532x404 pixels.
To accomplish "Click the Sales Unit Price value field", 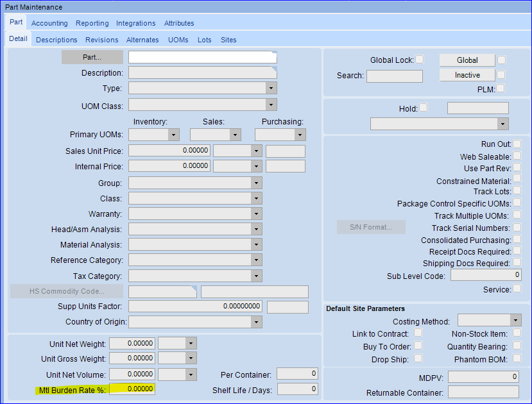I will 169,151.
